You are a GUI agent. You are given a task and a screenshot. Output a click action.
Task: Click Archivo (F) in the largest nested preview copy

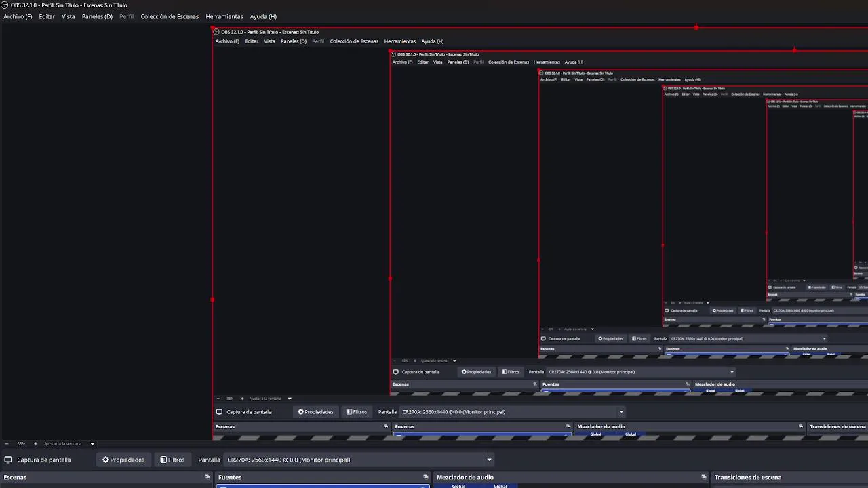(227, 41)
